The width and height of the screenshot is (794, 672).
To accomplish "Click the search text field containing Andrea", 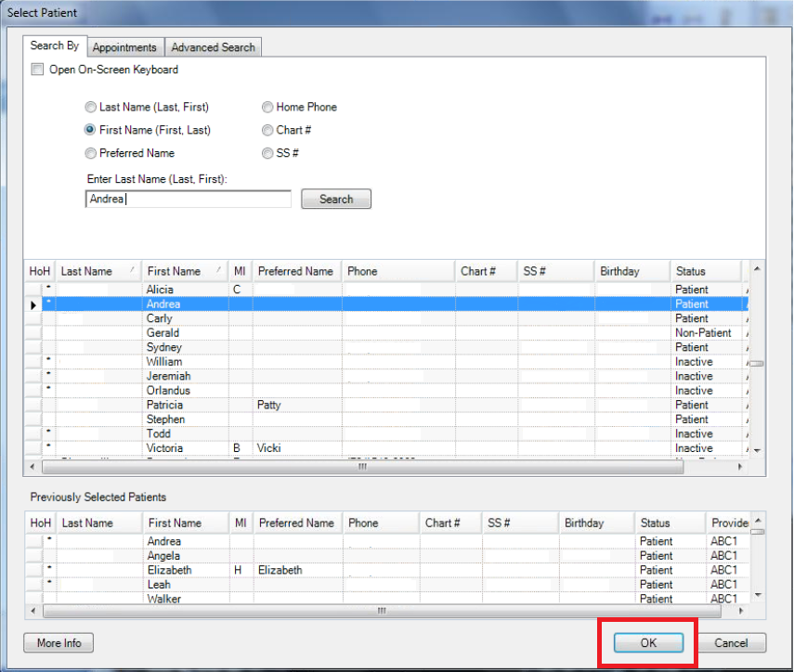I will click(188, 199).
